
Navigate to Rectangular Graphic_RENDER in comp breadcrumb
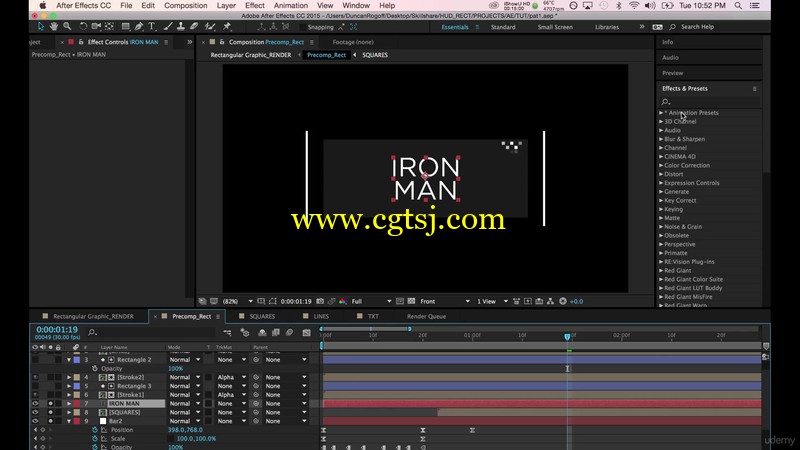point(251,55)
